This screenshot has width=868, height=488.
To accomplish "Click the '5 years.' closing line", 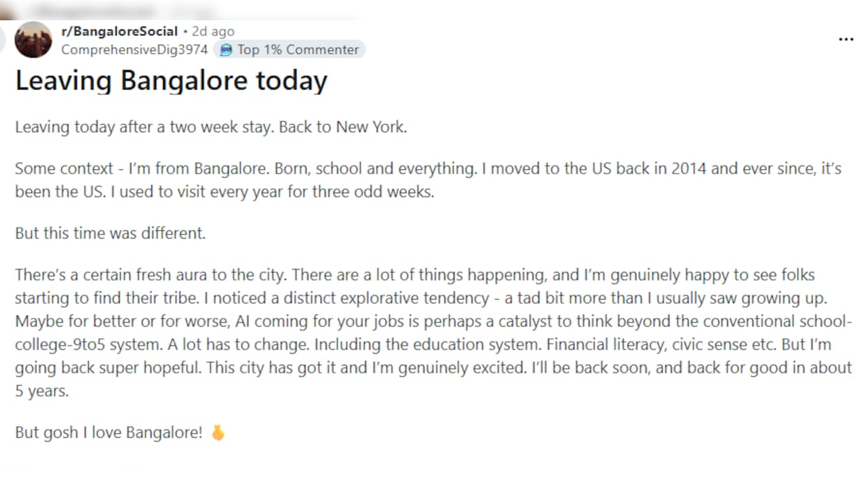I will (42, 391).
